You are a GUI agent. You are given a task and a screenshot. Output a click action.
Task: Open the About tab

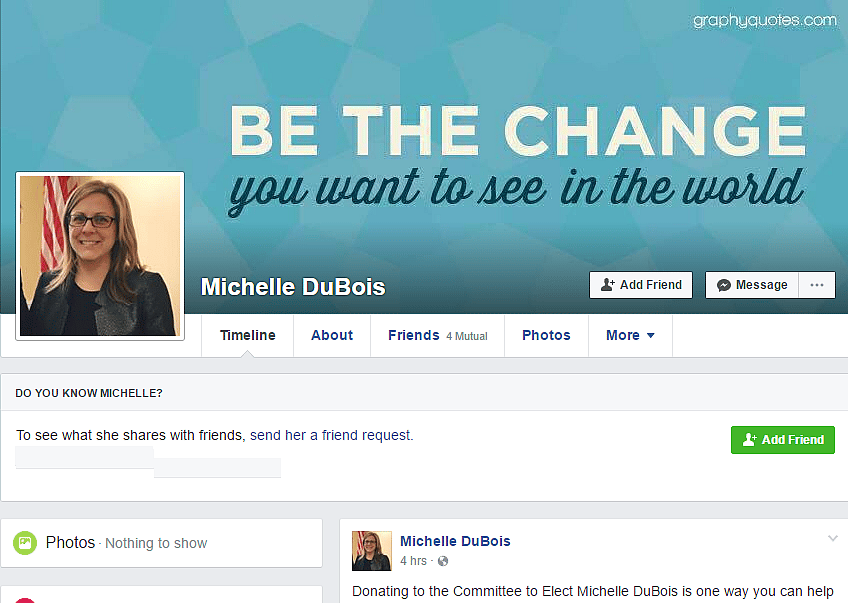(332, 335)
